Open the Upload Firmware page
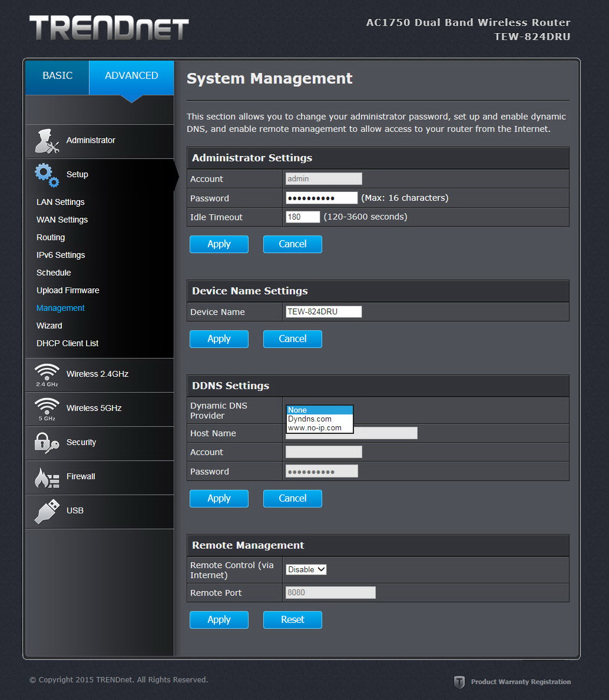 pyautogui.click(x=68, y=290)
